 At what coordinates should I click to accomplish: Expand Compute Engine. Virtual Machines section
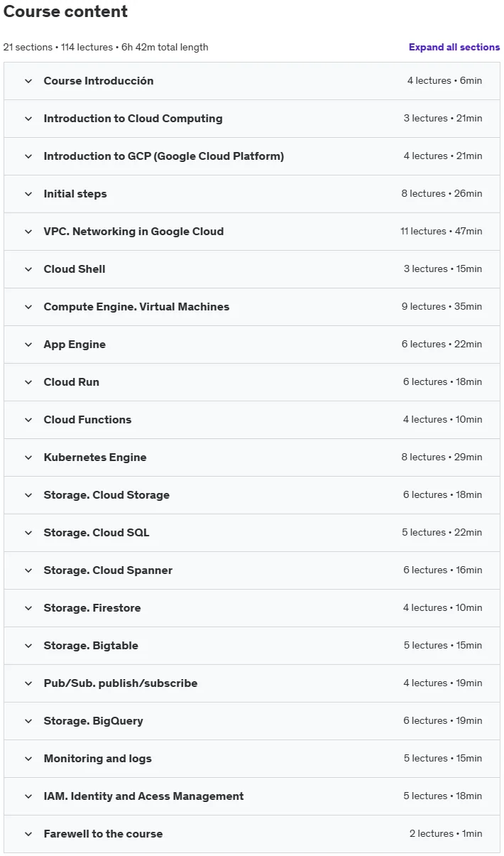point(252,307)
